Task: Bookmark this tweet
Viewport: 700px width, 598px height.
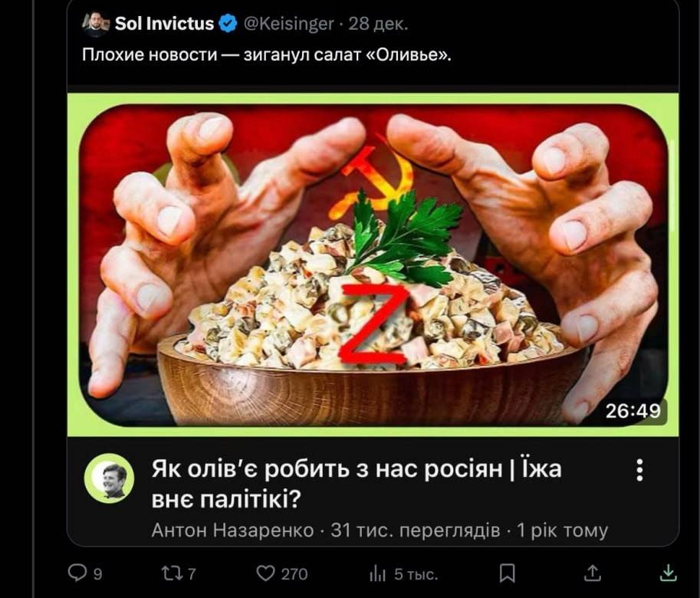Action: pos(507,573)
